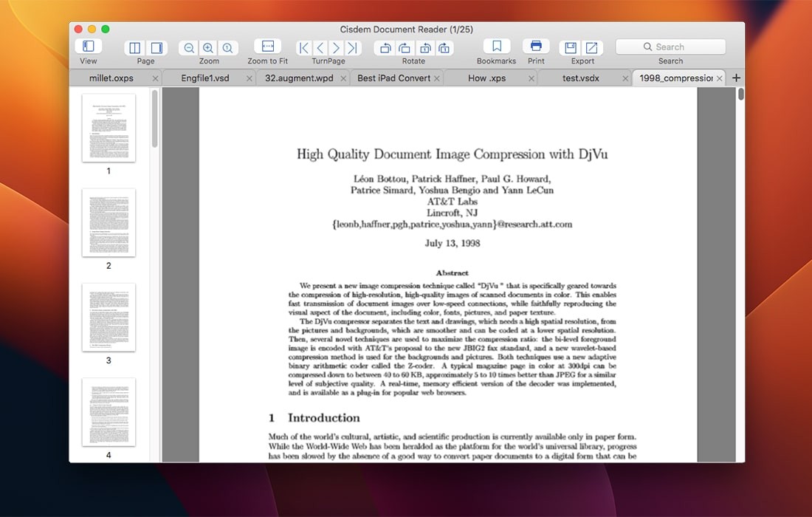Switch to the millet.oxps tab
Image resolution: width=812 pixels, height=517 pixels.
[111, 78]
